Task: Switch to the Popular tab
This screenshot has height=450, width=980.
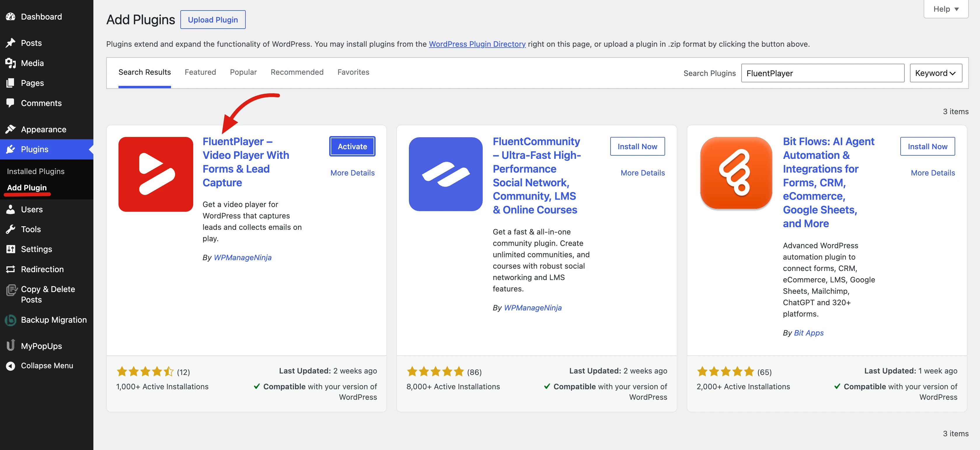Action: 243,72
